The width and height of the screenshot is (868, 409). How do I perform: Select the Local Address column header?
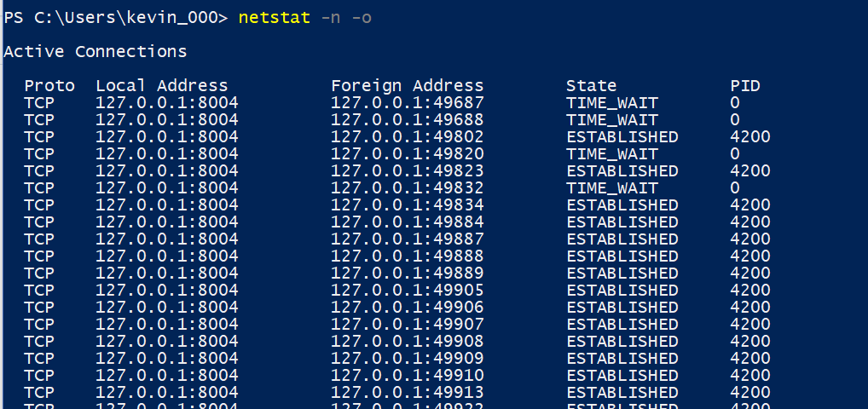point(161,86)
